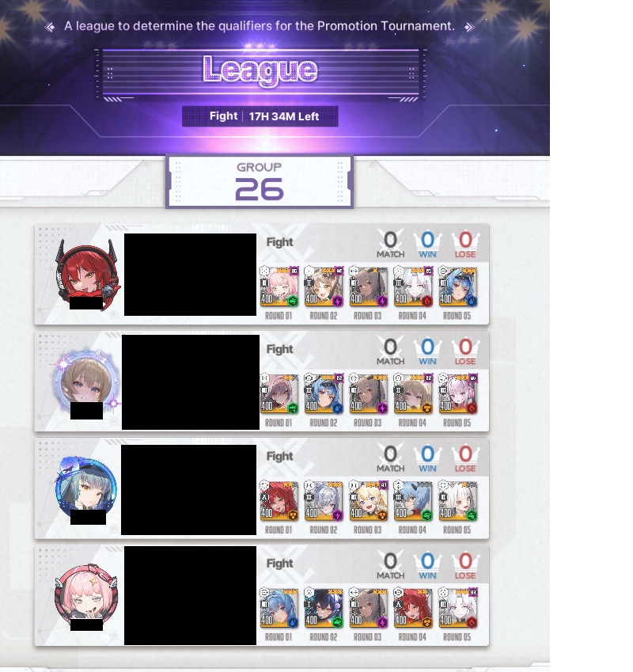The image size is (633, 672).
Task: Click the Fight 17H 34M Left status bar
Action: (260, 116)
